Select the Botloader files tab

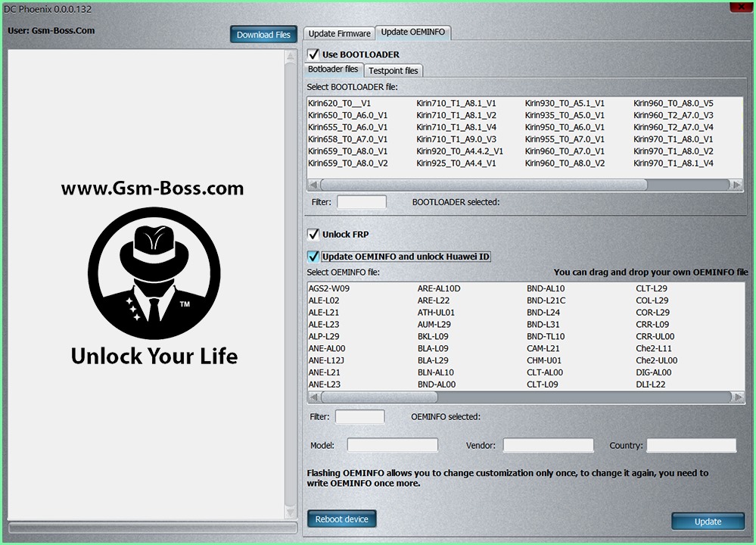[x=333, y=69]
